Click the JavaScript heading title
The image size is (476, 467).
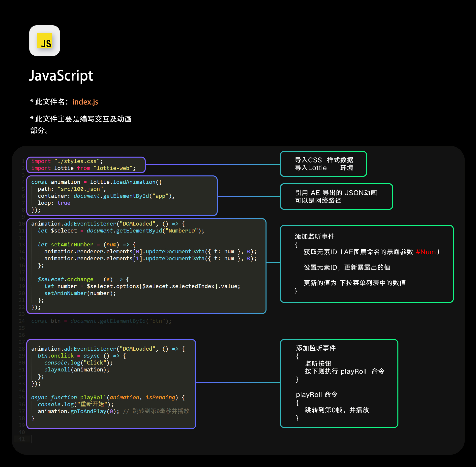click(x=61, y=75)
